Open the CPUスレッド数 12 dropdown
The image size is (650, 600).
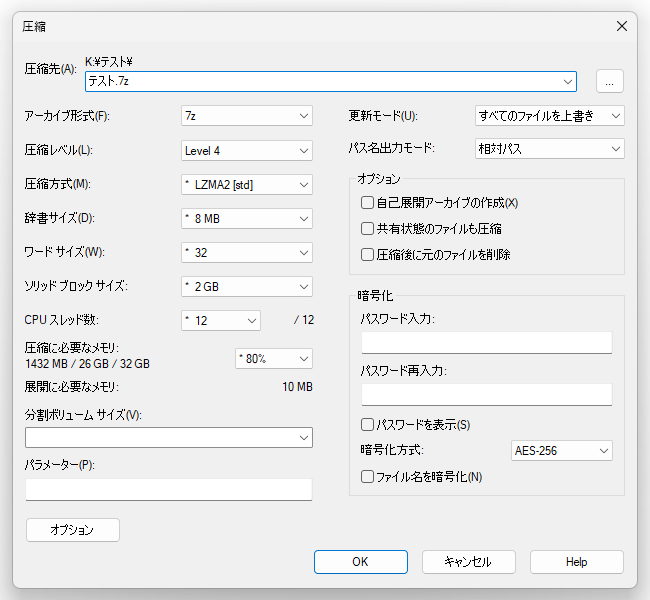coord(221,321)
